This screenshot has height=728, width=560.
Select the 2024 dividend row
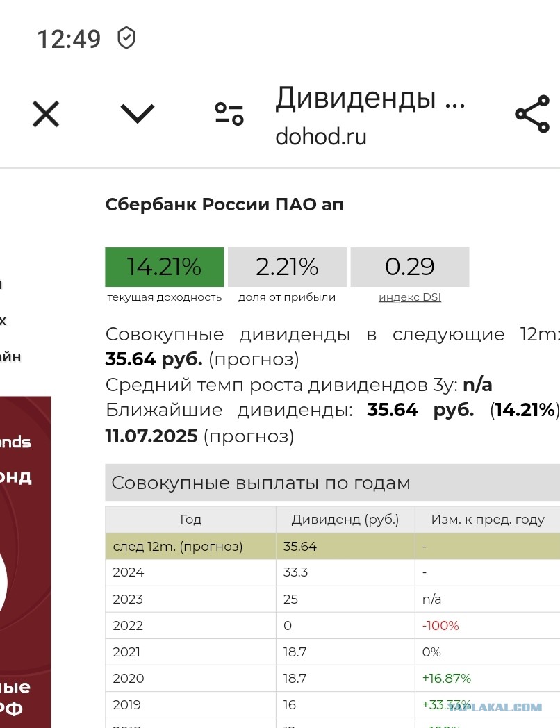pos(333,572)
